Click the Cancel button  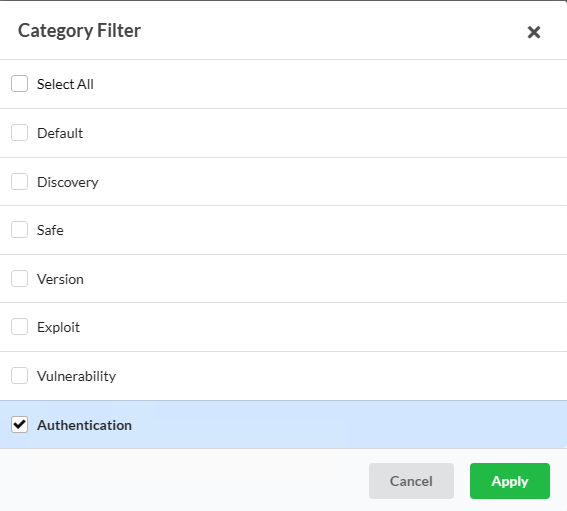click(411, 481)
